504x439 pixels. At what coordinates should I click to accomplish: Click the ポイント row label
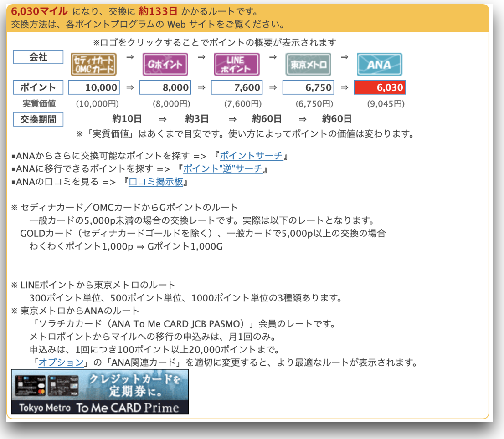(38, 87)
